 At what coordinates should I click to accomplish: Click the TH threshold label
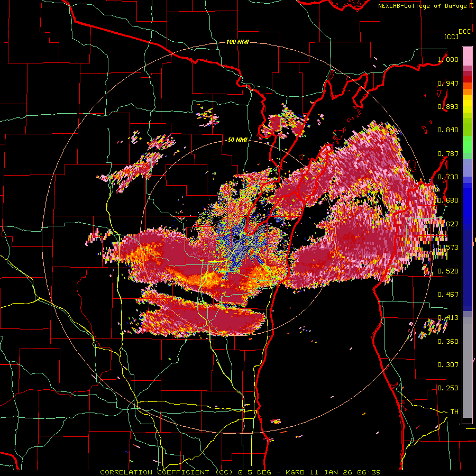click(x=454, y=411)
